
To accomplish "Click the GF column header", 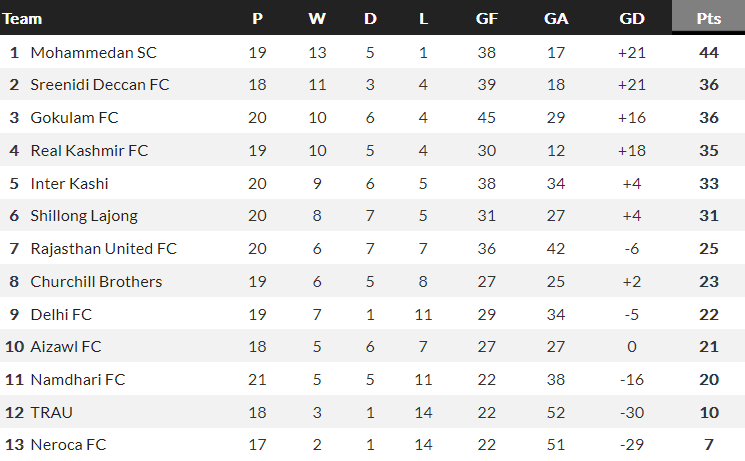I will 487,18.
